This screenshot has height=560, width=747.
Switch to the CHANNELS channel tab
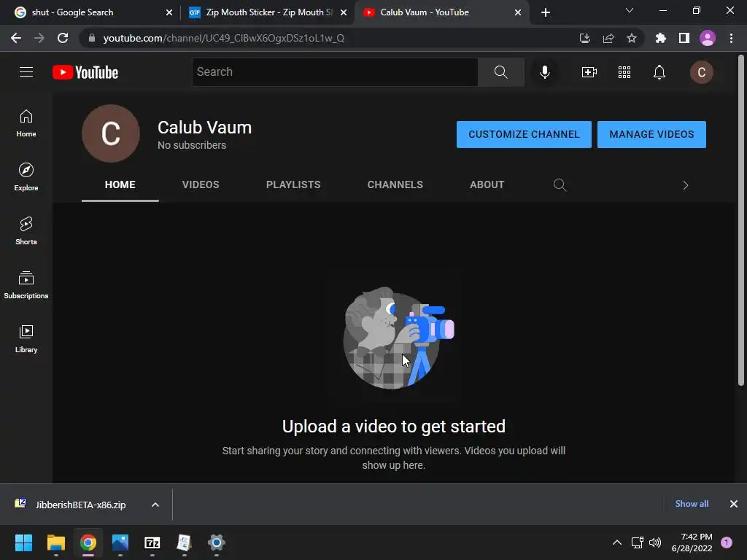[x=395, y=184]
